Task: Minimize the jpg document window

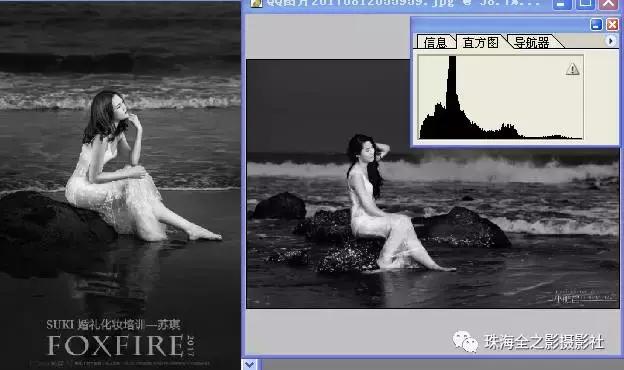Action: coord(561,4)
